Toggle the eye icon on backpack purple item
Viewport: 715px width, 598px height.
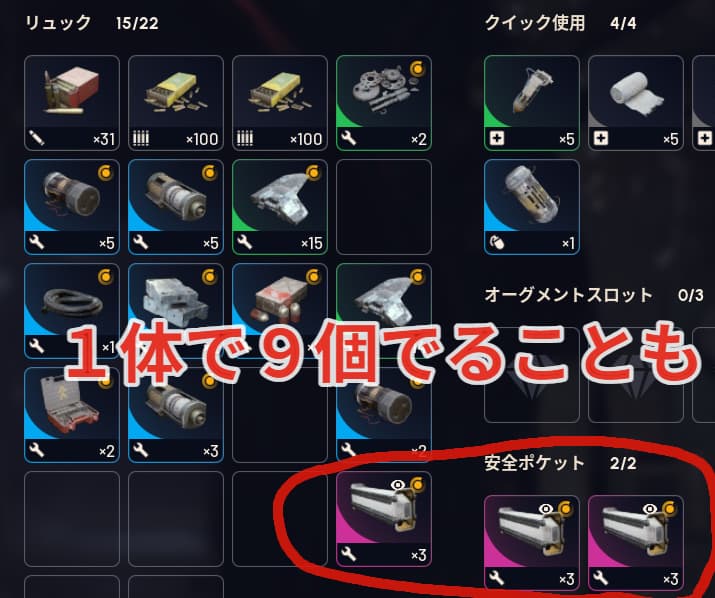pyautogui.click(x=398, y=485)
